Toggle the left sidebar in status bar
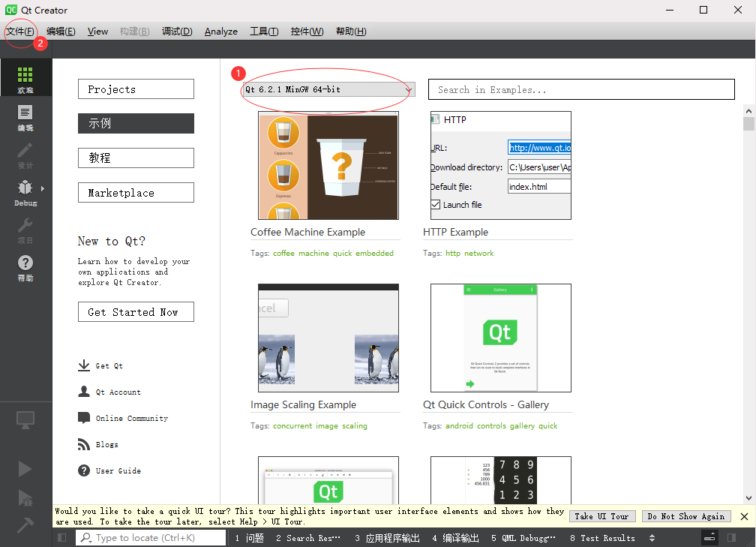The width and height of the screenshot is (756, 547). (61, 537)
